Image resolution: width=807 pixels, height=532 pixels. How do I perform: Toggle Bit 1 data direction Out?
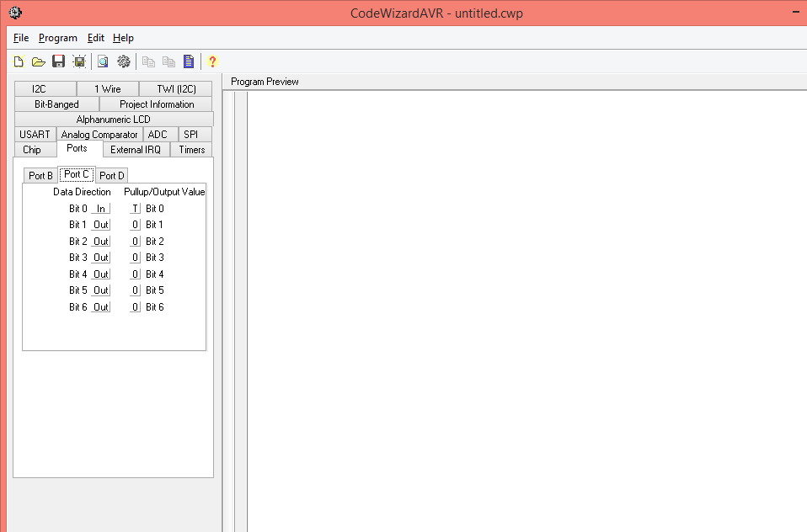(x=101, y=225)
